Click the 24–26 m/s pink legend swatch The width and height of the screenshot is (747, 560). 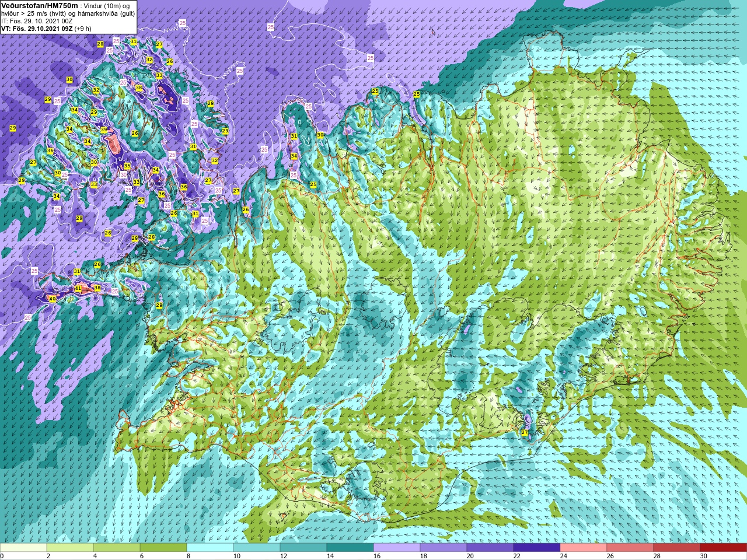tap(584, 548)
